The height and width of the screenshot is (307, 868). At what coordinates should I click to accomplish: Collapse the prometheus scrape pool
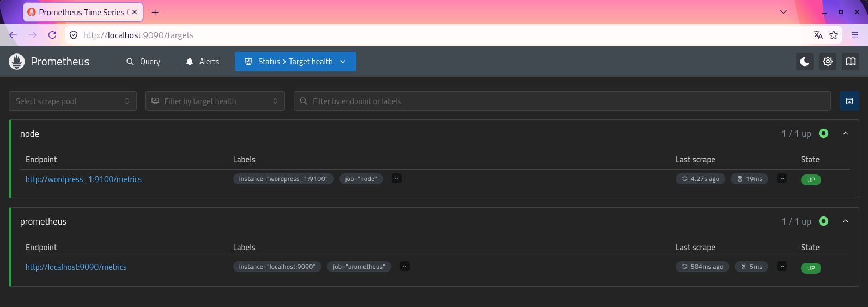[x=846, y=221]
